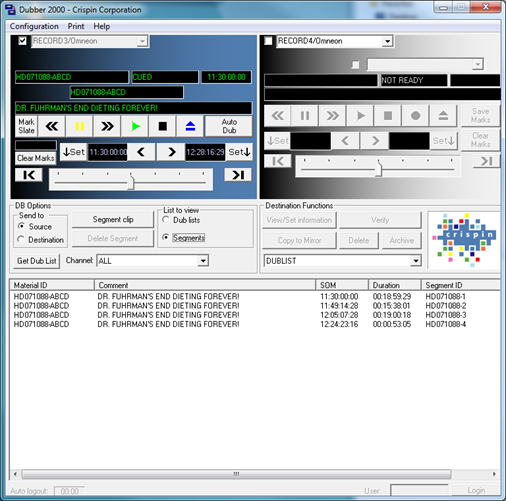Eject source clip using blue eject icon
Viewport: 506px width, 501px height.
tap(190, 126)
